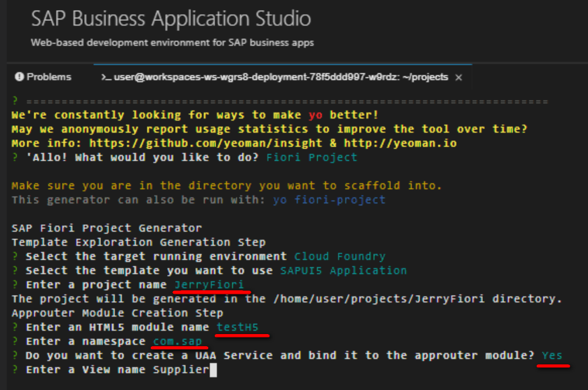
Task: Click the testH5 module name
Action: coord(237,327)
